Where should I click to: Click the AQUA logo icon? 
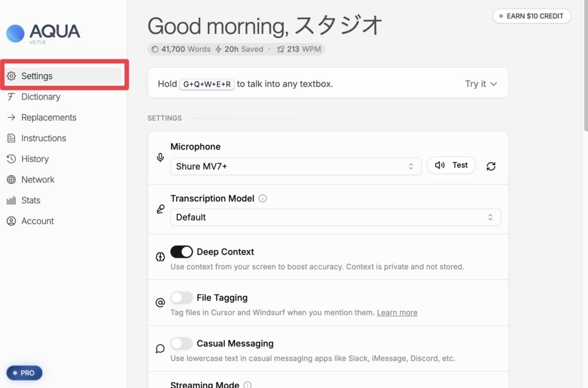tap(16, 33)
